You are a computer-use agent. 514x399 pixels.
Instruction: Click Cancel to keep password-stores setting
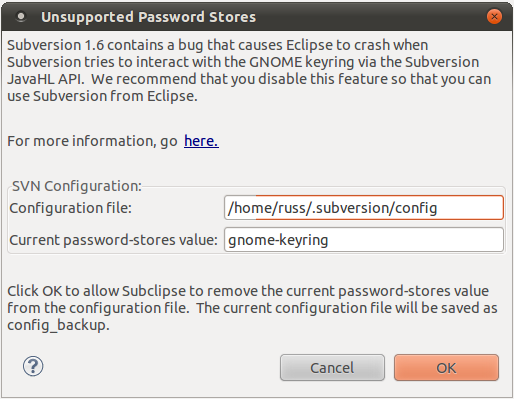[x=332, y=368]
